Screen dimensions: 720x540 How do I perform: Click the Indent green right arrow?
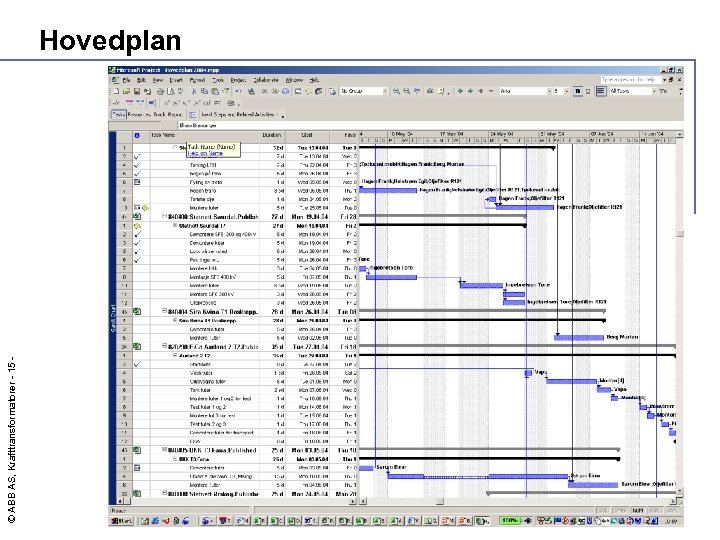pos(470,91)
